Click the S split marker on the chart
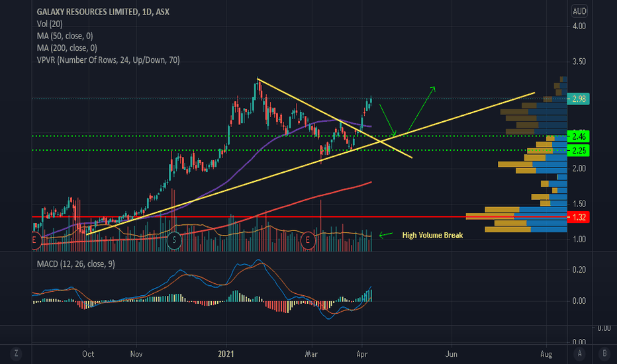This screenshot has height=364, width=617. pos(174,240)
